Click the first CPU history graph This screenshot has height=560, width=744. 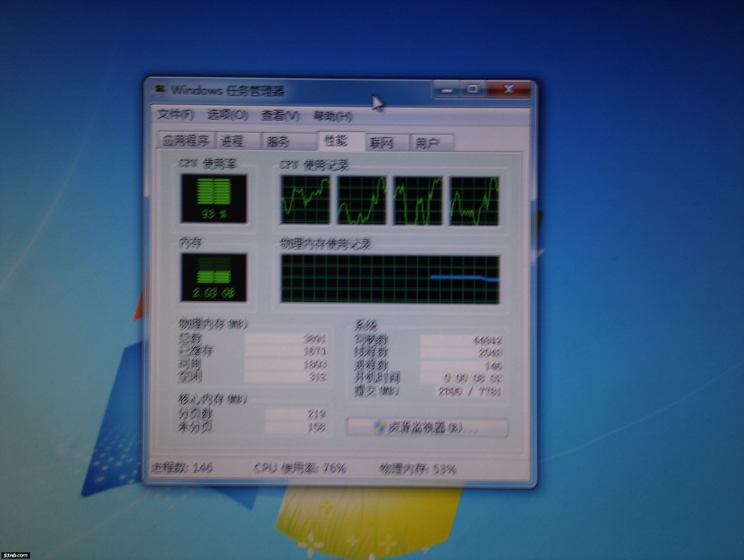(305, 200)
